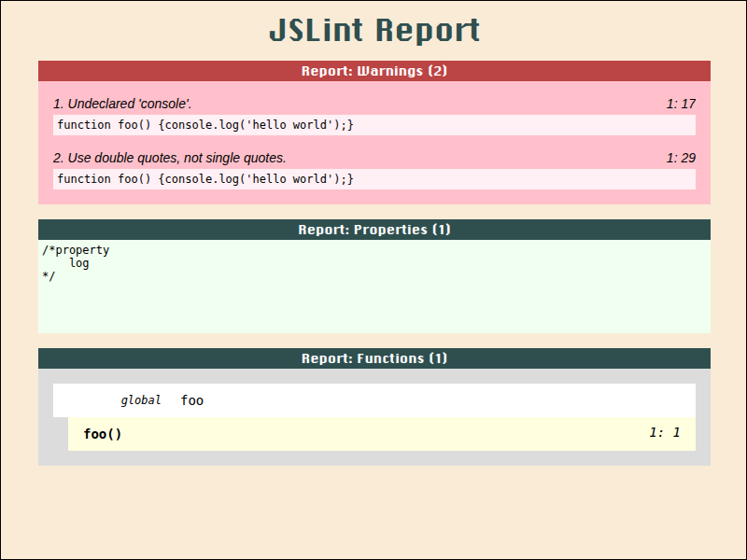This screenshot has height=560, width=747.
Task: Click the 1: 1 function position
Action: click(665, 432)
